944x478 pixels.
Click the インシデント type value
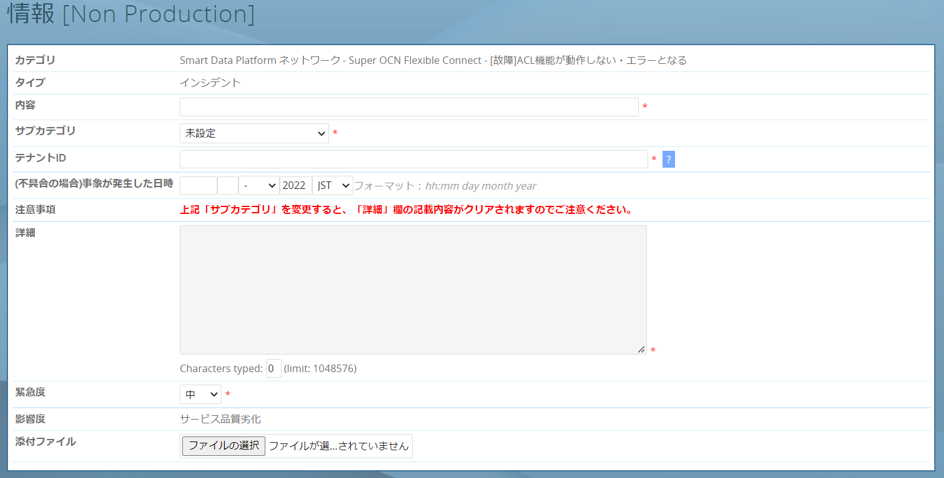[x=210, y=83]
